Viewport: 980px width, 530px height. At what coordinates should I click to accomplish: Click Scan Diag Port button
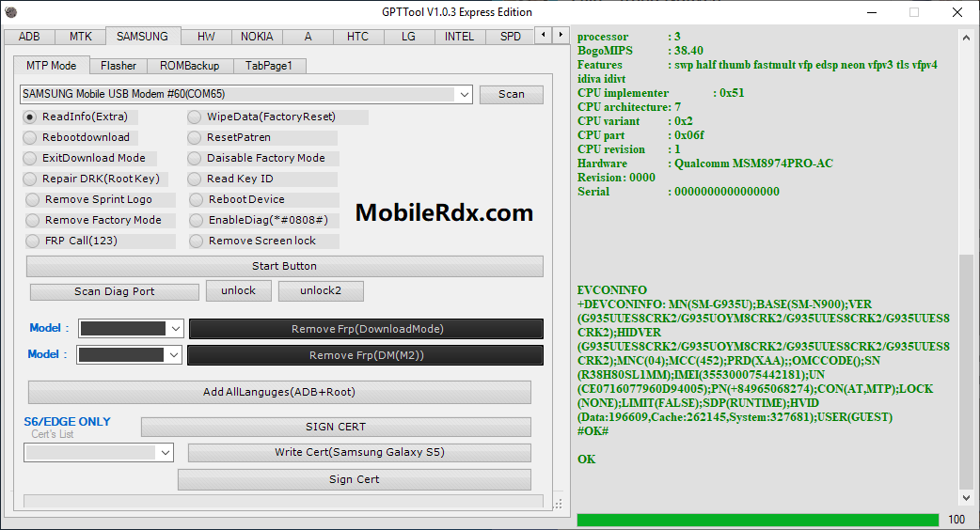[115, 291]
